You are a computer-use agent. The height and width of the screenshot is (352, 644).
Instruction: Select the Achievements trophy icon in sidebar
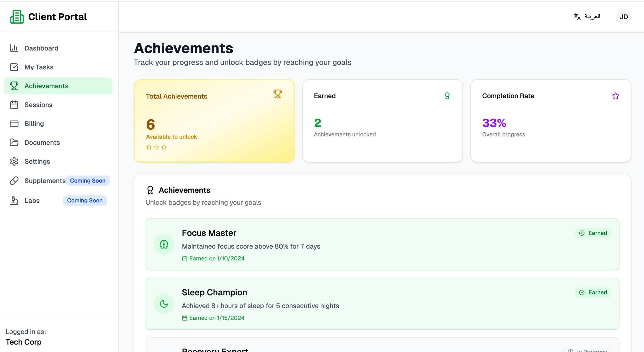point(14,86)
